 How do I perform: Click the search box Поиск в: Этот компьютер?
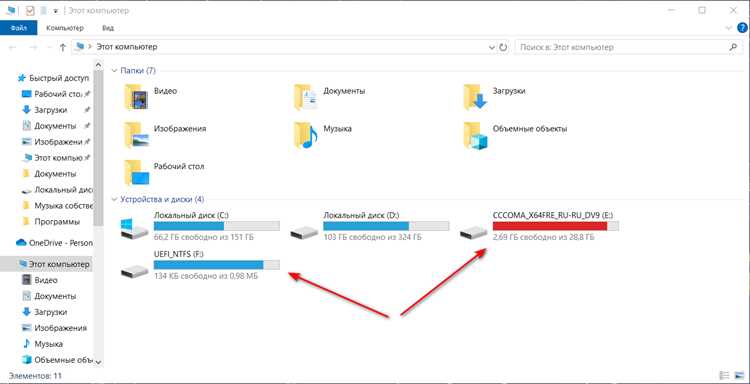(x=628, y=47)
